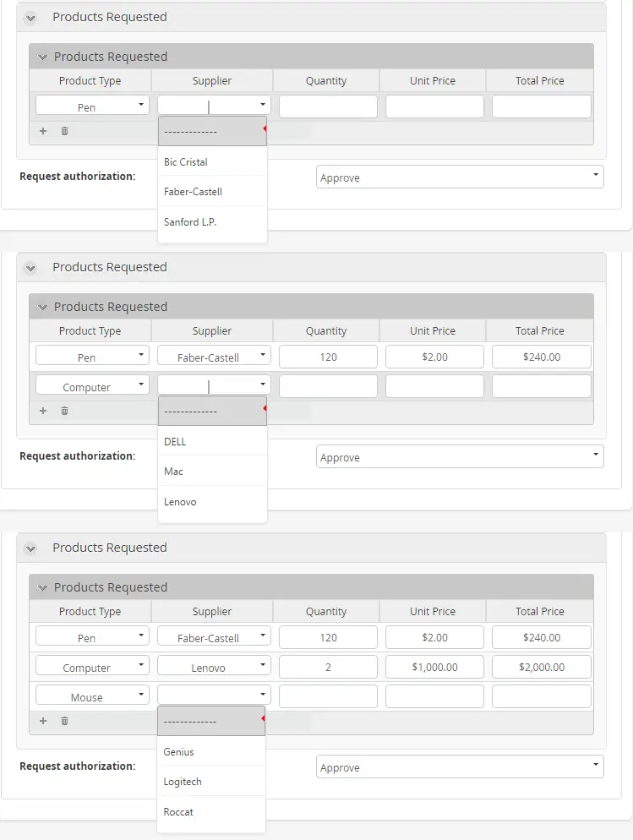
Task: Open empty Supplier dropdown above DELL option
Action: (214, 385)
